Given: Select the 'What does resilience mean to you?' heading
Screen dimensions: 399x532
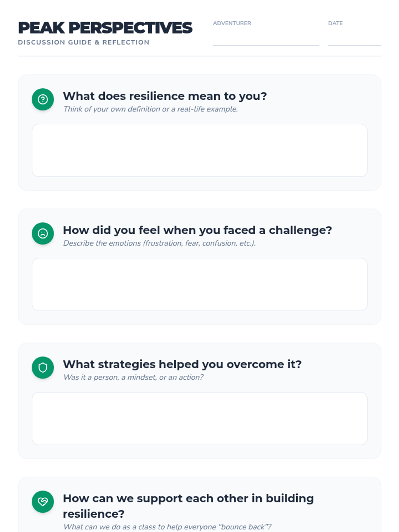Looking at the screenshot, I should (x=165, y=96).
